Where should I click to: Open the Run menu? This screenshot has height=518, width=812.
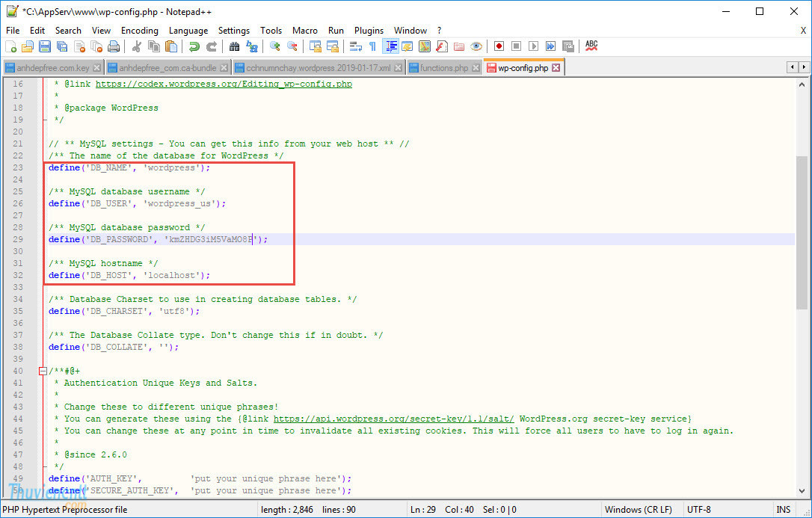click(x=336, y=31)
